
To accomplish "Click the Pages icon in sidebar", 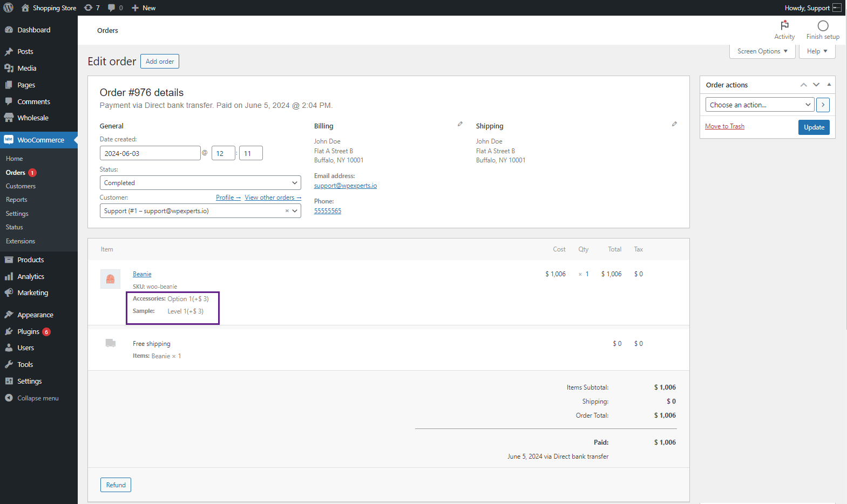I will click(9, 85).
